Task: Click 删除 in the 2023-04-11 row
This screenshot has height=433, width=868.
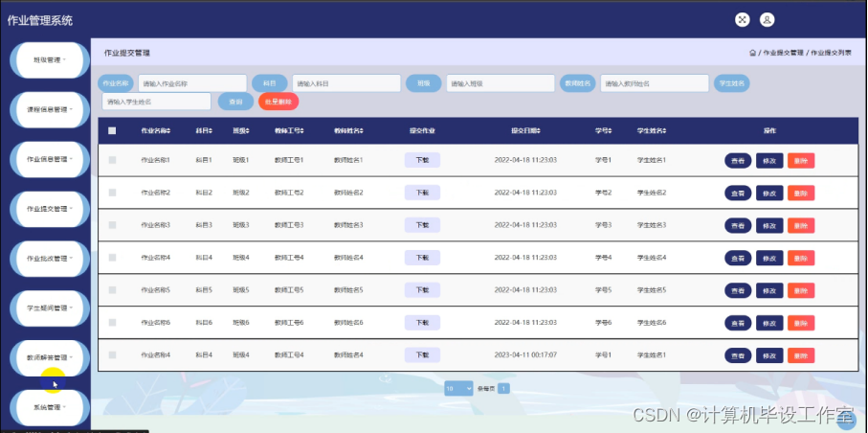Action: (x=801, y=355)
